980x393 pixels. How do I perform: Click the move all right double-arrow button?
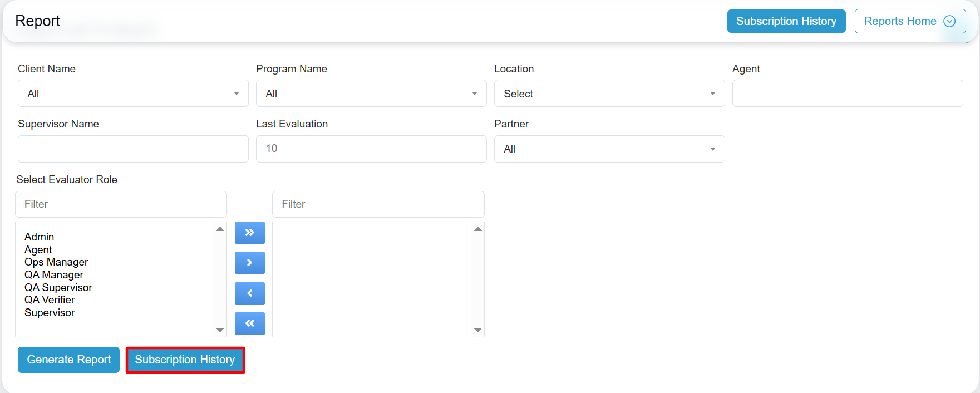pos(249,233)
